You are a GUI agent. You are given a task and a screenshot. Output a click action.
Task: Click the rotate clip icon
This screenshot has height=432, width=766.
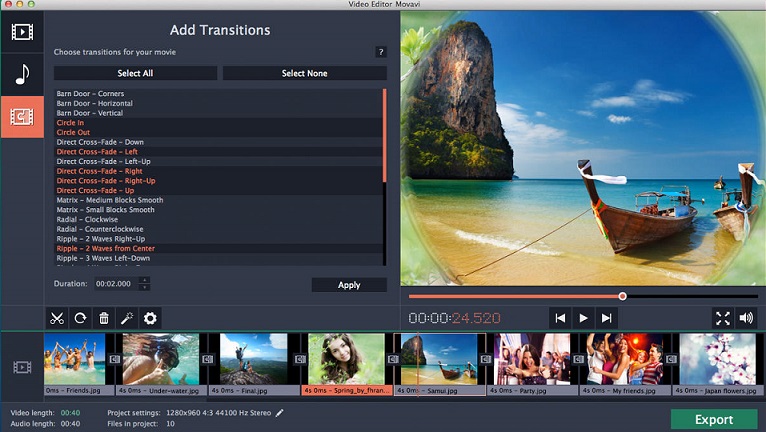(80, 318)
